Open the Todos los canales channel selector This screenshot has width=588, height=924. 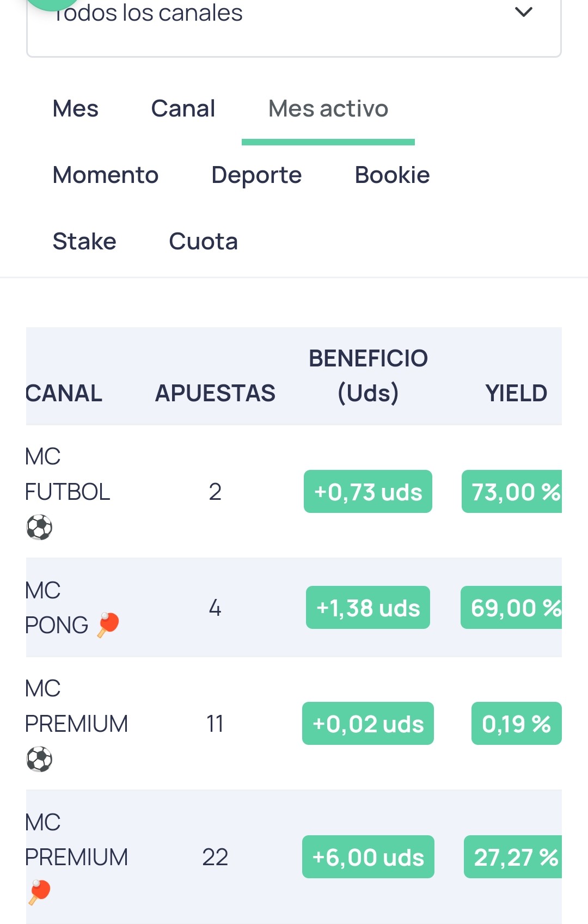point(294,25)
